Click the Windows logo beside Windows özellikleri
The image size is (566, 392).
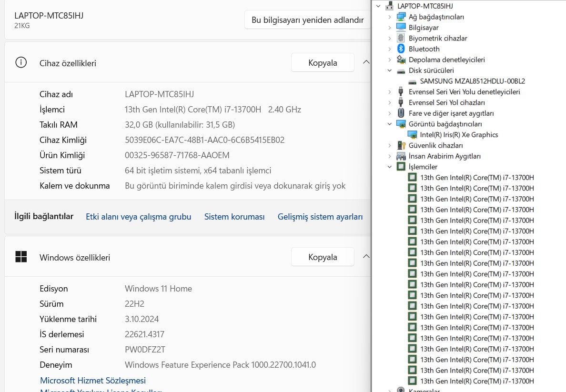(x=21, y=257)
